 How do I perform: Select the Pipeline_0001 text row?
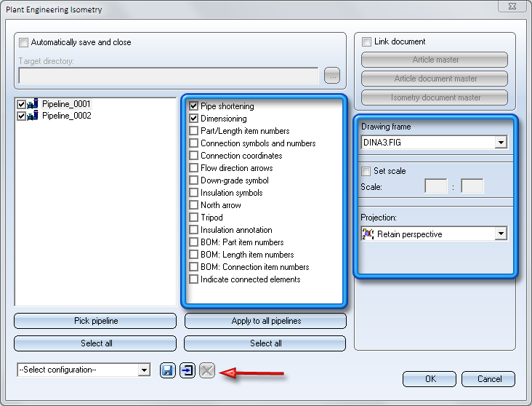66,103
